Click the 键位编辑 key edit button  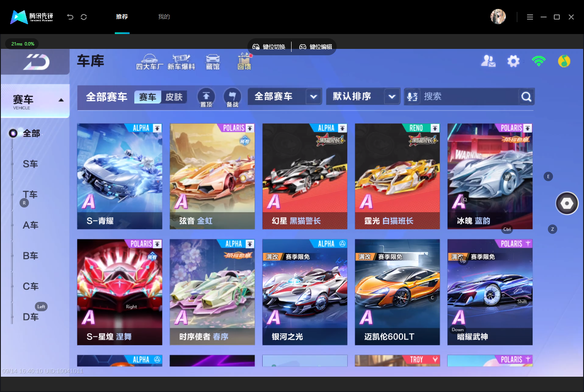pyautogui.click(x=315, y=47)
